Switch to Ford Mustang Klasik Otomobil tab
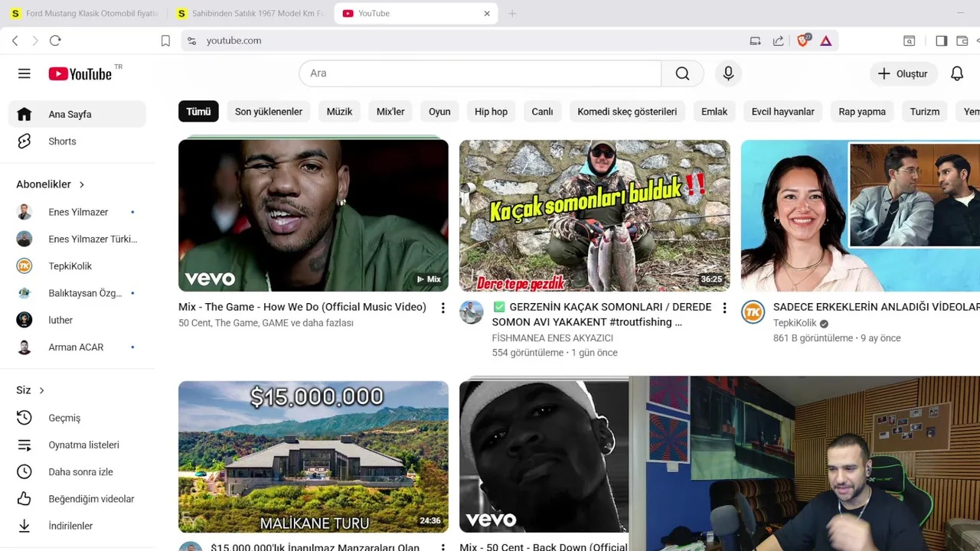This screenshot has height=551, width=980. click(x=84, y=13)
